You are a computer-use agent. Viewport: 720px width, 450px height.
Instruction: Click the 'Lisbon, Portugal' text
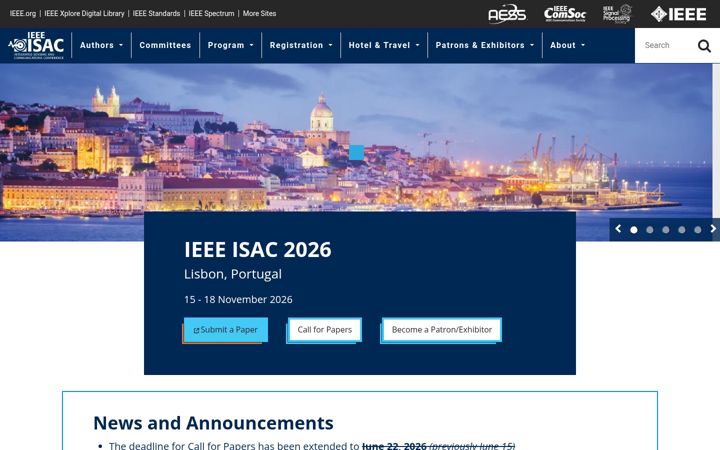pos(233,274)
